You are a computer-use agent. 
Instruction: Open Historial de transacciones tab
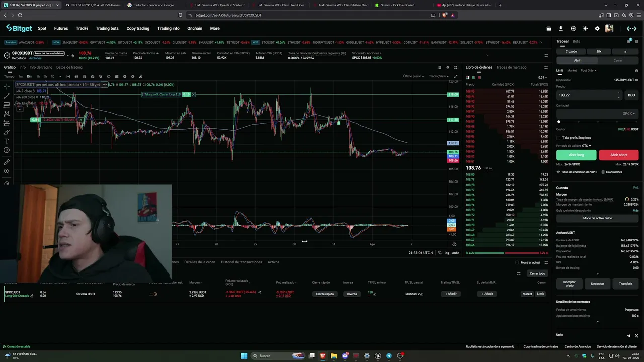(x=242, y=262)
